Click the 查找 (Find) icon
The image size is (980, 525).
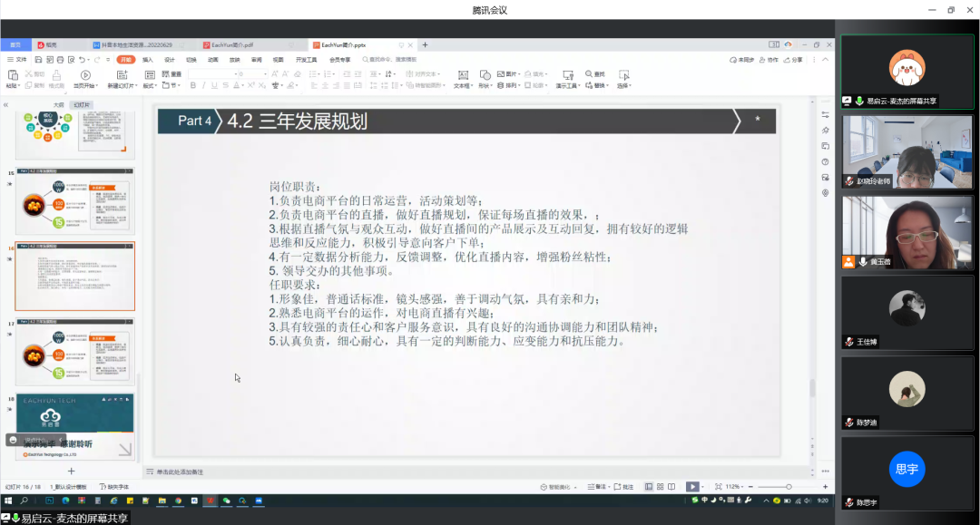click(596, 74)
